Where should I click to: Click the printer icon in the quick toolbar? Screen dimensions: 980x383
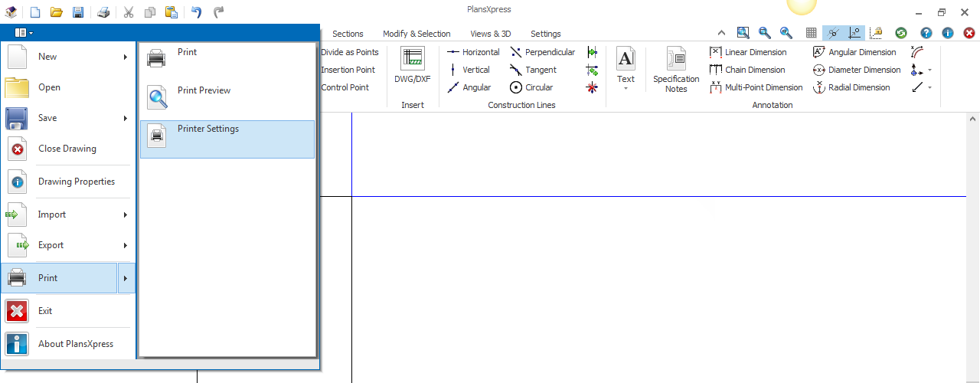coord(104,12)
